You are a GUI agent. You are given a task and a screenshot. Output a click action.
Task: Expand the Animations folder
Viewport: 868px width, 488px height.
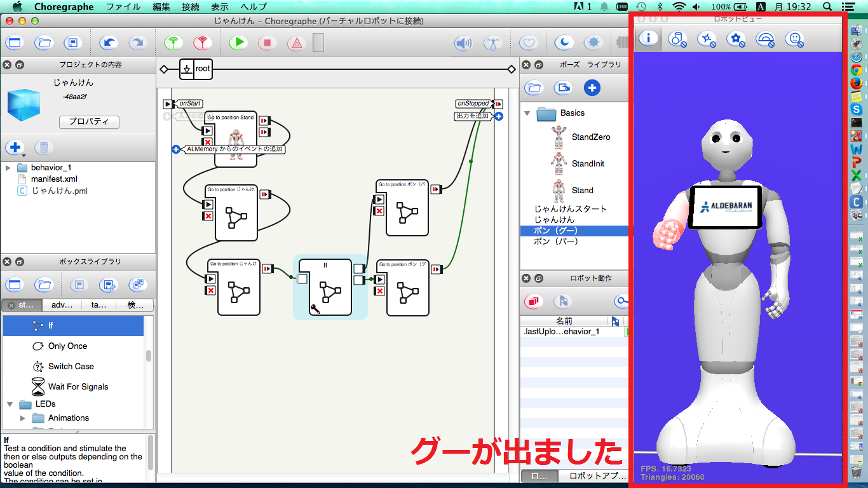(23, 418)
